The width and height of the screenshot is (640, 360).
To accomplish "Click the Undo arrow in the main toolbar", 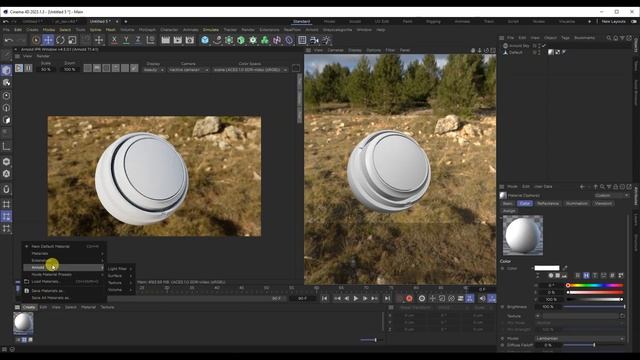I will point(9,40).
